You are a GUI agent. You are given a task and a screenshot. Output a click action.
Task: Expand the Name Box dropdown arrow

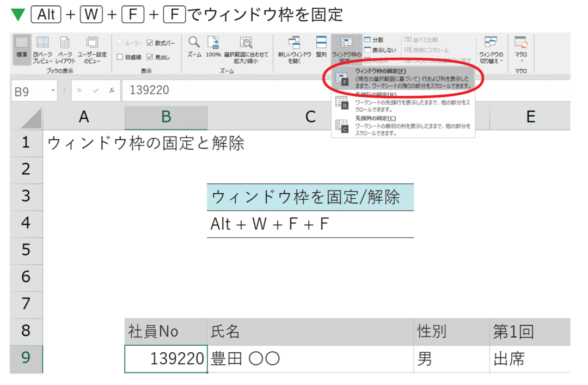(53, 91)
